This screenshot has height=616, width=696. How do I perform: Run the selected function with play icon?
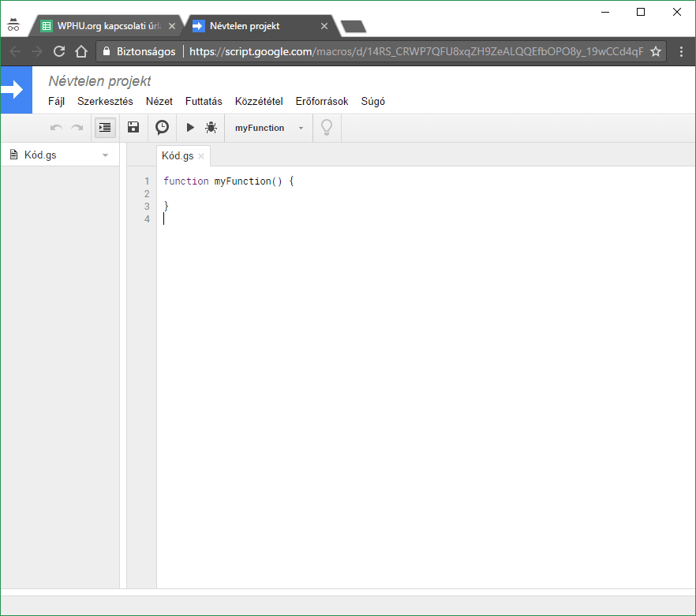point(189,128)
